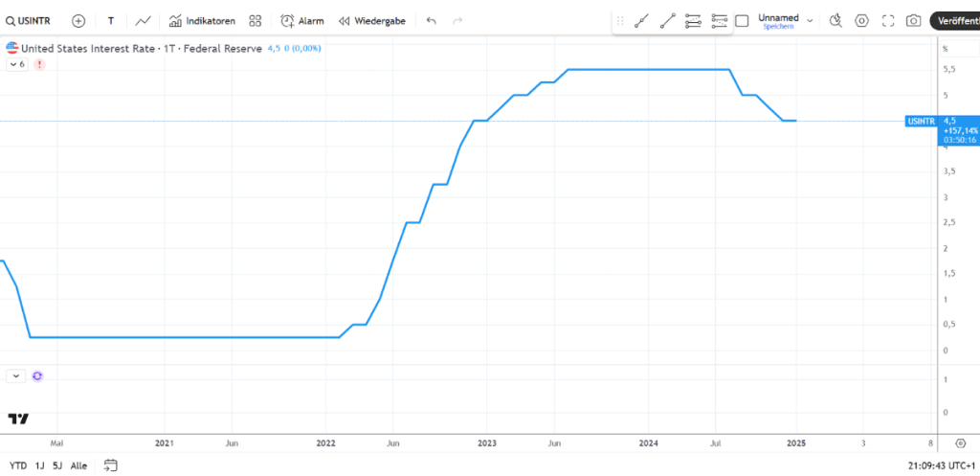Click the USINTR symbol search field
This screenshot has width=980, height=476.
tap(33, 20)
